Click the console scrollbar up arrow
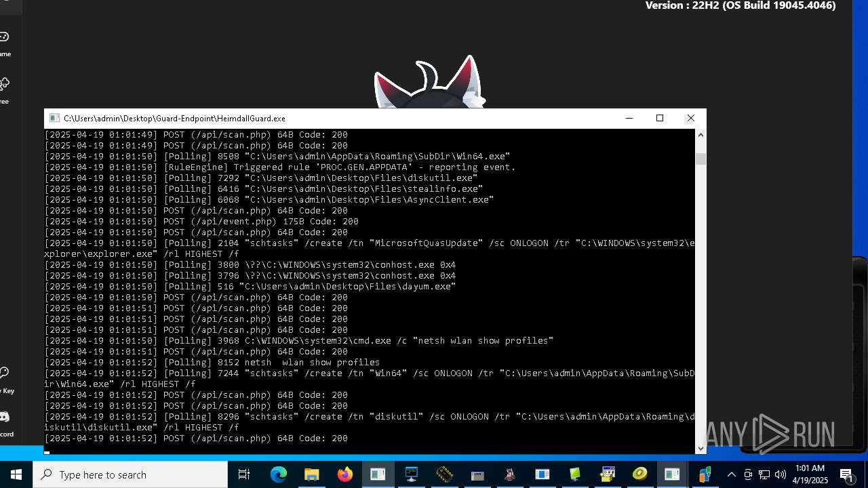The image size is (868, 488). coord(701,135)
